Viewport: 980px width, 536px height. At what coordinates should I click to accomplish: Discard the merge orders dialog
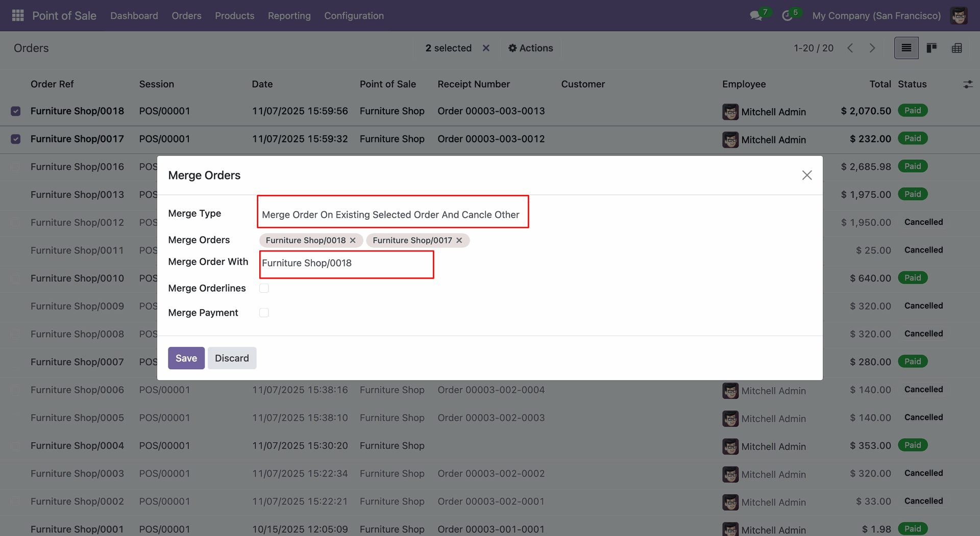(x=232, y=358)
